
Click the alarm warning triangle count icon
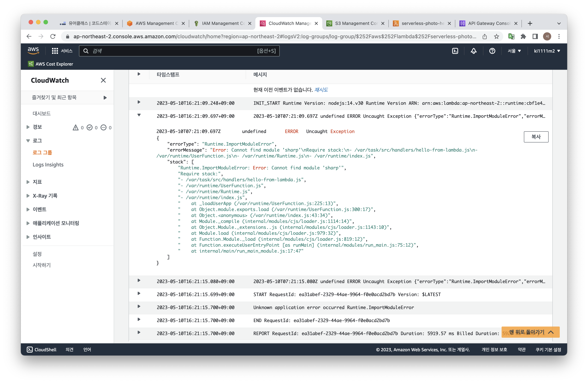75,128
